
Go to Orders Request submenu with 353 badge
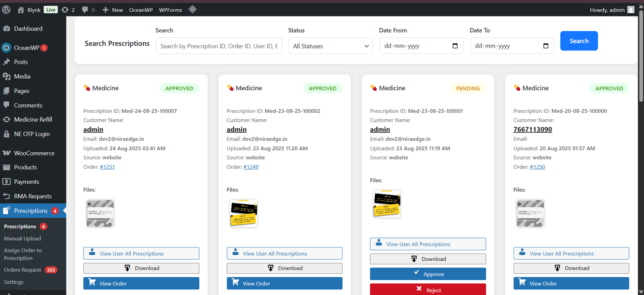pos(23,270)
